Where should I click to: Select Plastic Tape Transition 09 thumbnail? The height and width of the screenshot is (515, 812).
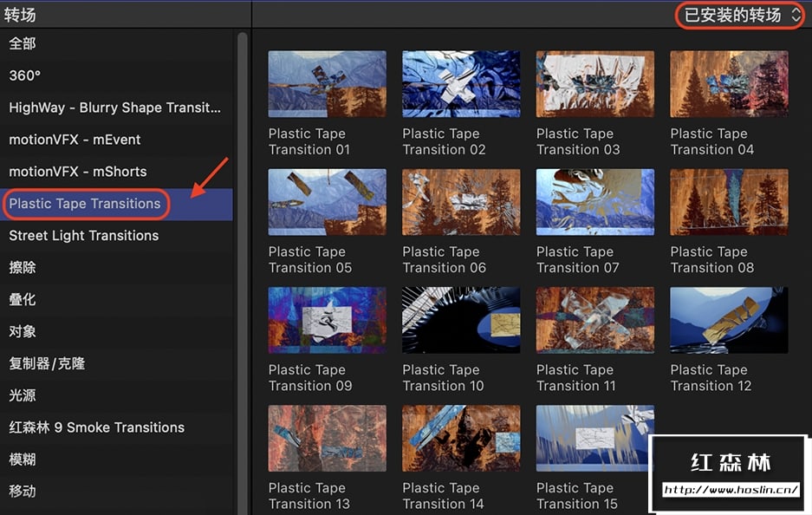pyautogui.click(x=327, y=320)
